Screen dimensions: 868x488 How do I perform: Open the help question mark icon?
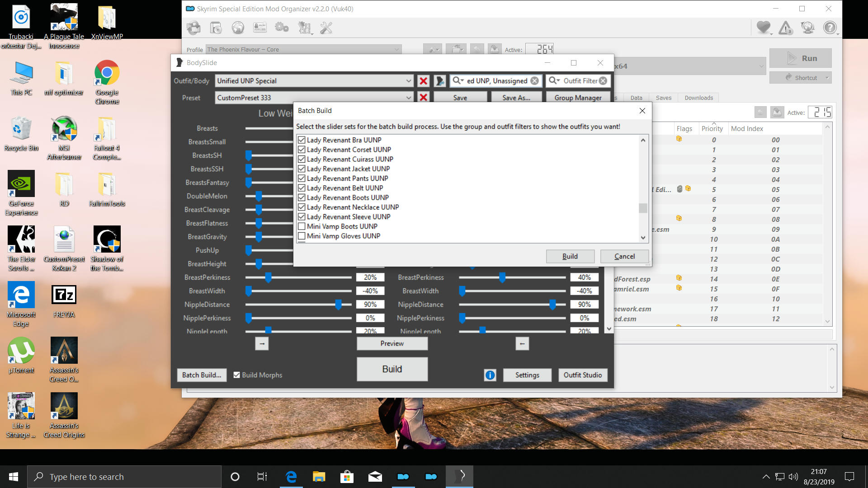[830, 28]
